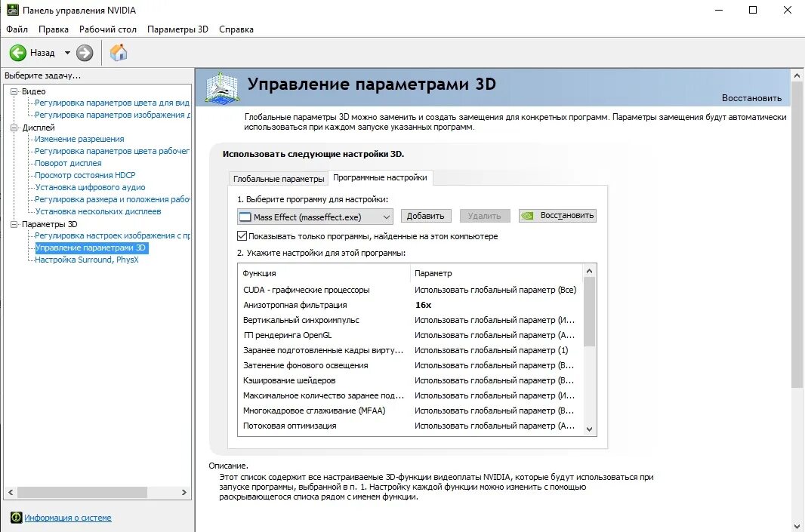Select 'Управление параметрами 3D' tree item
Image resolution: width=805 pixels, height=532 pixels.
(x=91, y=248)
